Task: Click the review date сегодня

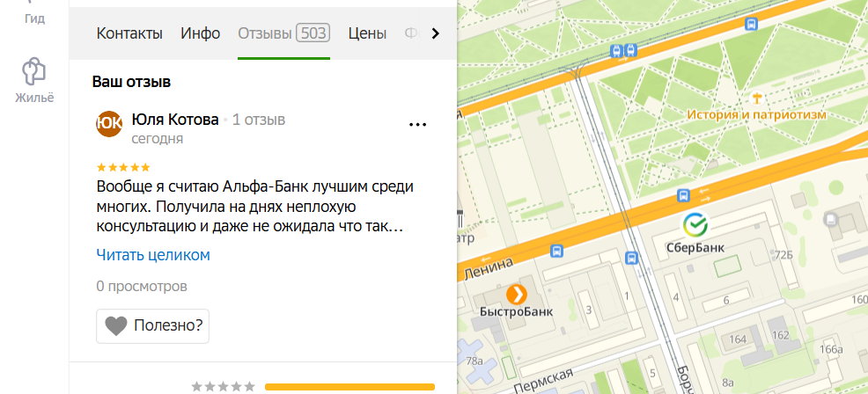Action: tap(158, 139)
